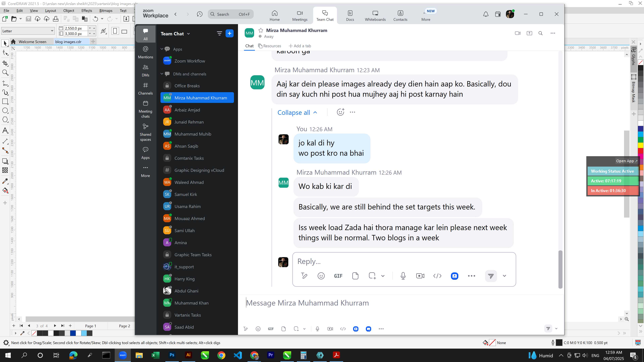Open Mentions in Zoom sidebar
644x362 pixels.
click(x=146, y=52)
